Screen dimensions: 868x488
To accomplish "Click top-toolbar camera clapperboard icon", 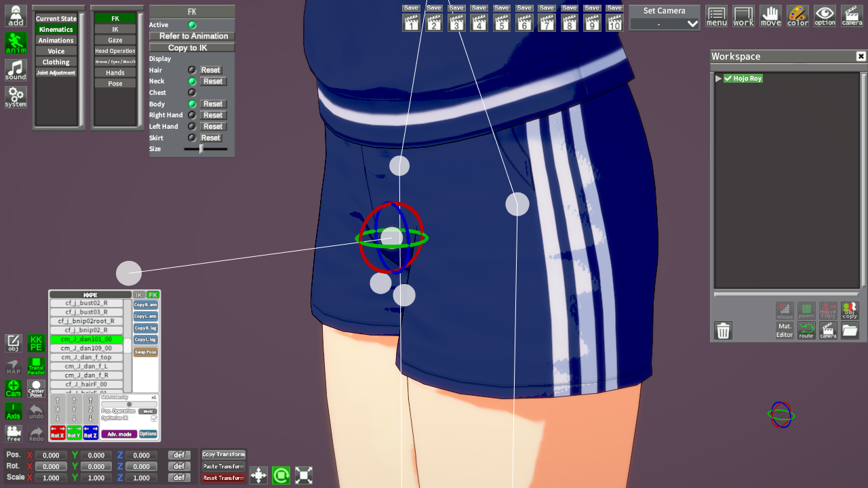I will [x=852, y=16].
